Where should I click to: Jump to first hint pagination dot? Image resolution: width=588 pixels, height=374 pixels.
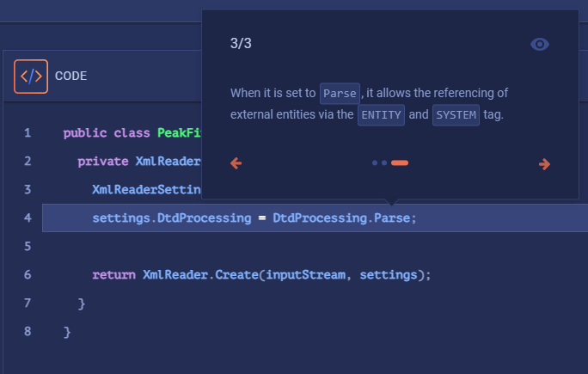(x=375, y=162)
